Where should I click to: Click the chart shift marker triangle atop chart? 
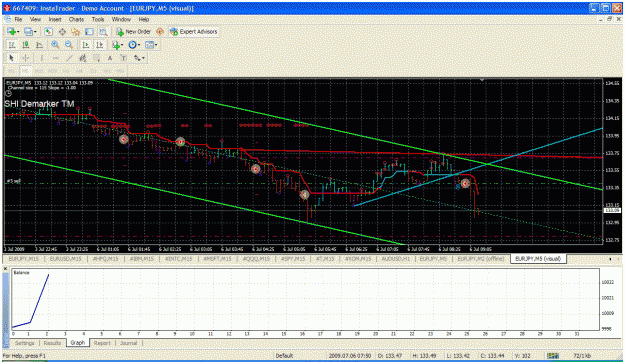click(x=482, y=80)
